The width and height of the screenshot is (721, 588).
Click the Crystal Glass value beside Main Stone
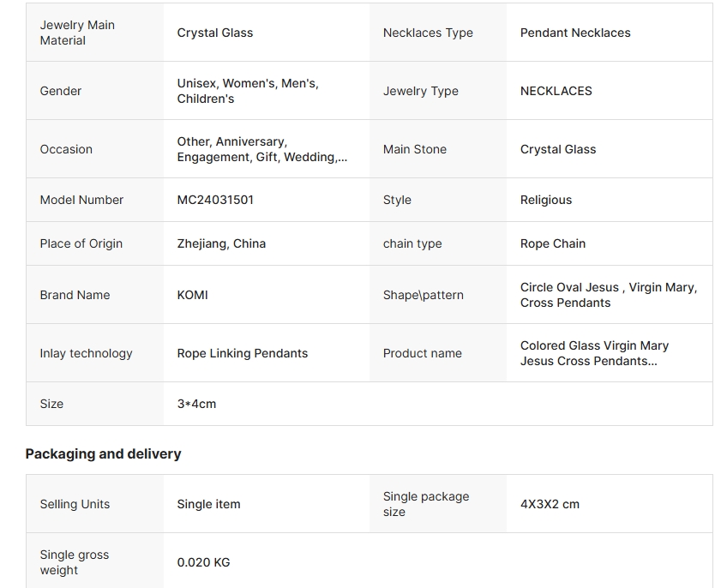click(557, 149)
